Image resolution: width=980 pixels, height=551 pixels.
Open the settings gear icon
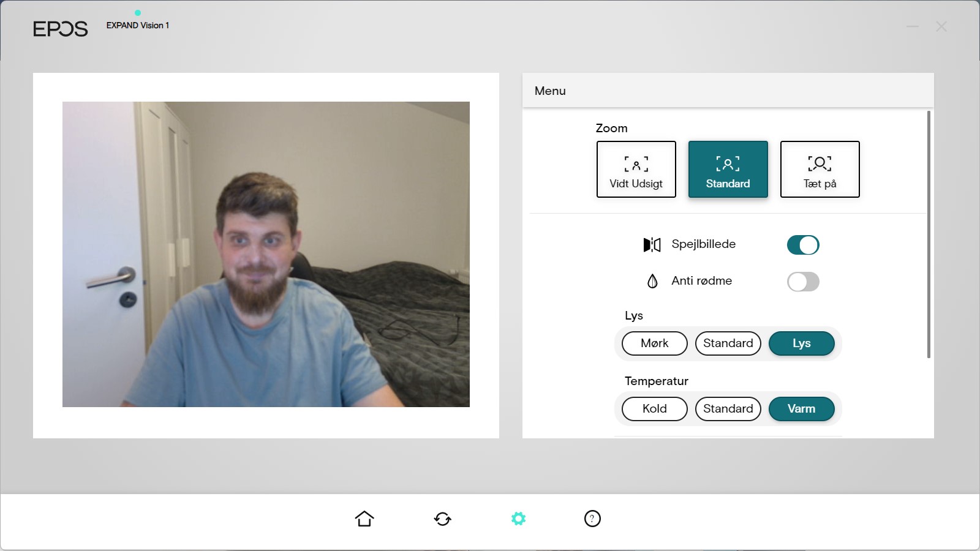518,519
